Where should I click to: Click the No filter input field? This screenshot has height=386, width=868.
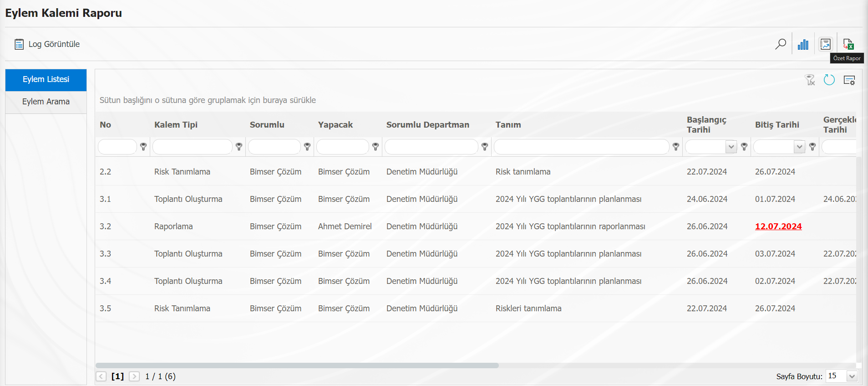coord(117,147)
